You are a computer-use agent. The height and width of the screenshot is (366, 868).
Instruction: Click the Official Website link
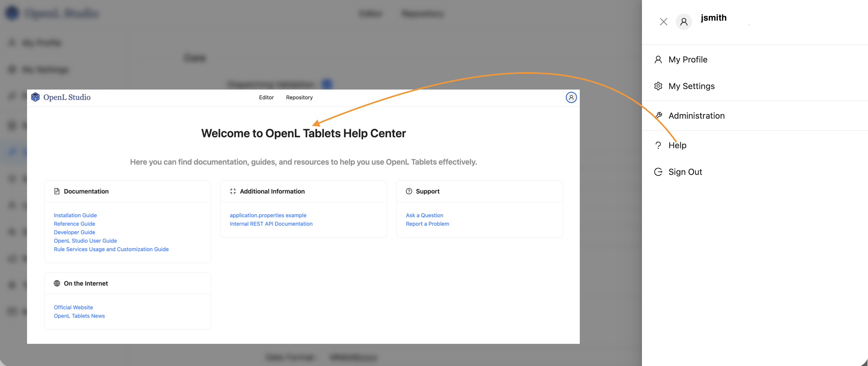[x=73, y=307]
